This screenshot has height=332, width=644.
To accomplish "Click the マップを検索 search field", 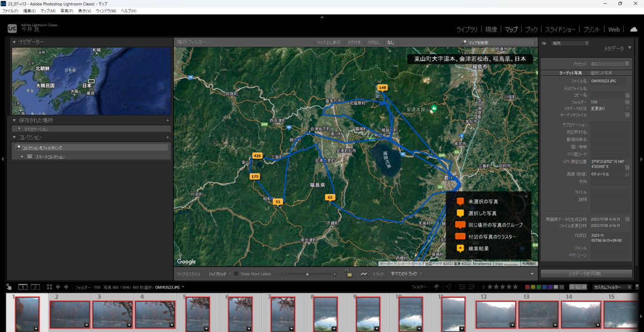I will tap(498, 42).
